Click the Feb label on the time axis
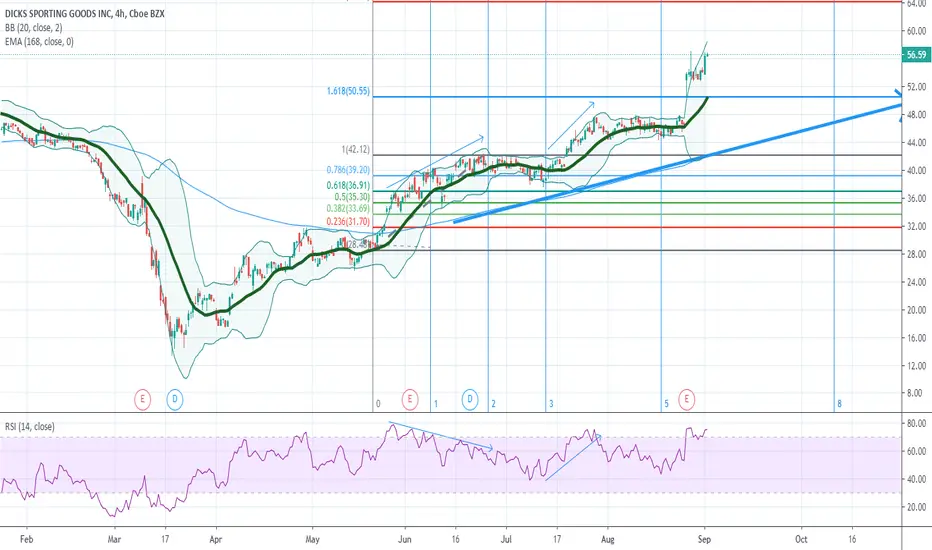The height and width of the screenshot is (550, 932). click(x=26, y=539)
